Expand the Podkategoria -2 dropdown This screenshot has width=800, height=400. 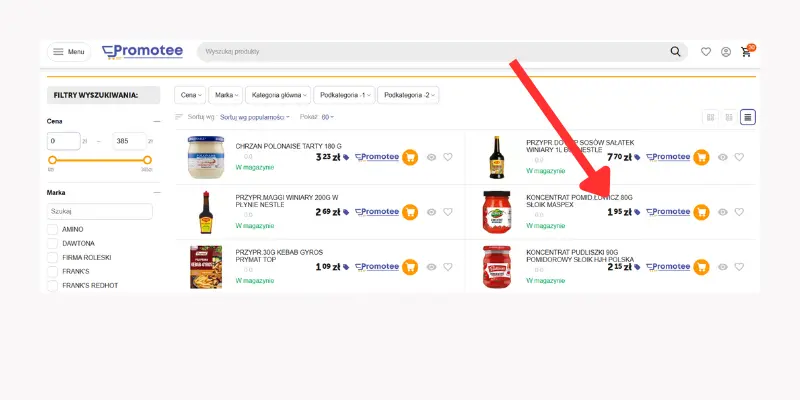tap(408, 95)
